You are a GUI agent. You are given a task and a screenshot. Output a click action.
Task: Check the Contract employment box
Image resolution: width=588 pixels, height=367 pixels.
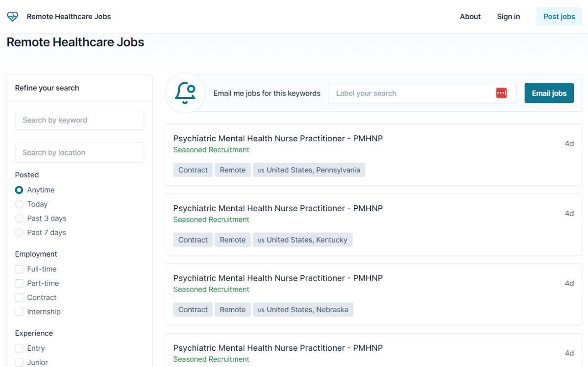click(x=19, y=297)
